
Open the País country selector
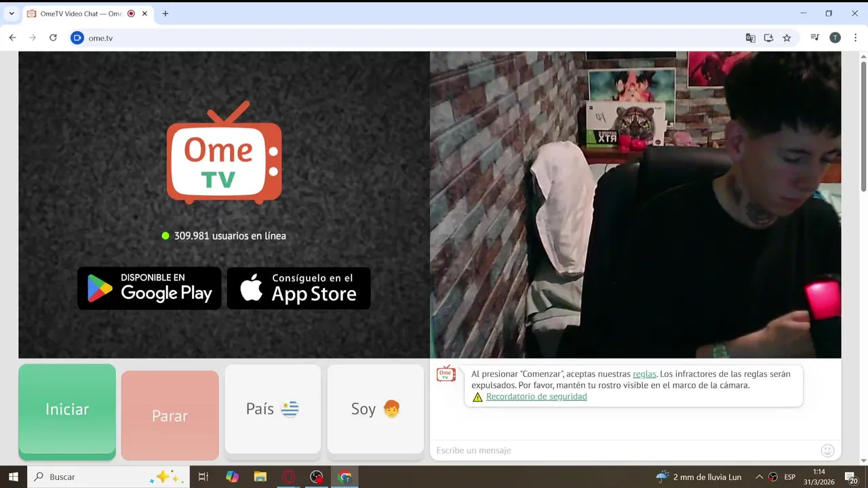273,409
